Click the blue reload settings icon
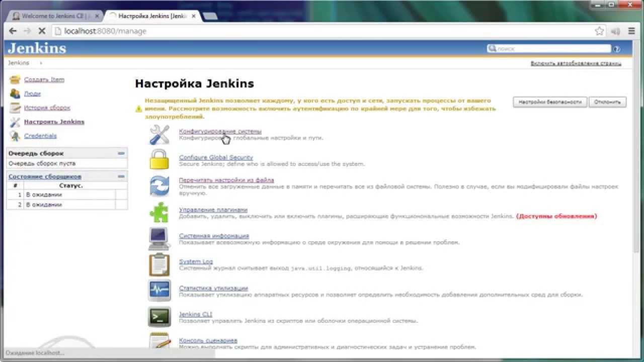The image size is (644, 362). tap(159, 186)
